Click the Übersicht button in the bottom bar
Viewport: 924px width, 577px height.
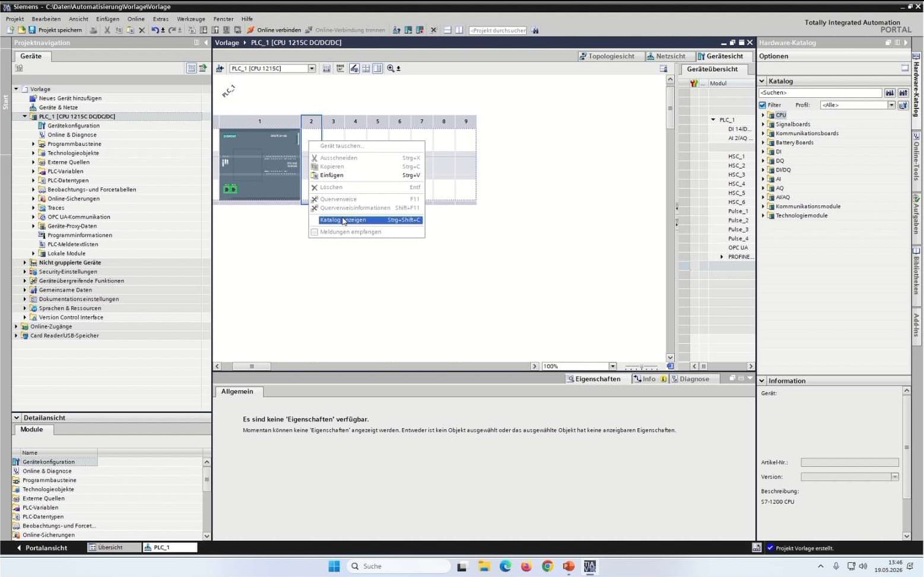[x=114, y=548]
